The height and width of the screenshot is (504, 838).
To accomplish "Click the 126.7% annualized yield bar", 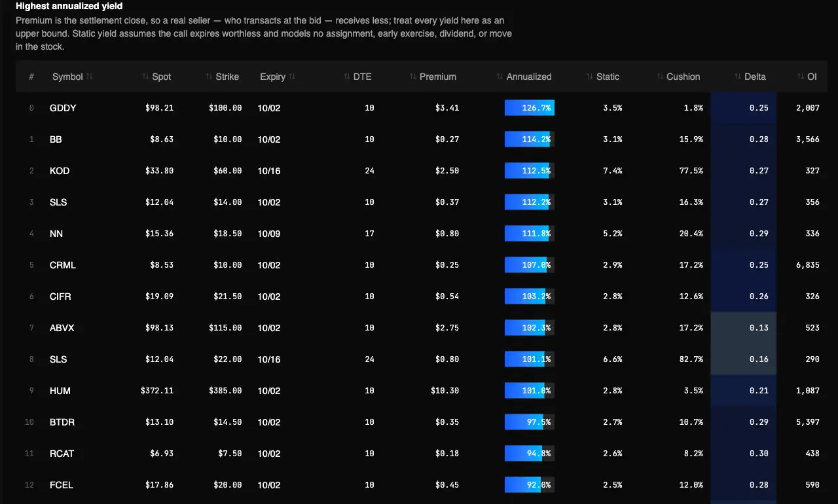I will 530,108.
